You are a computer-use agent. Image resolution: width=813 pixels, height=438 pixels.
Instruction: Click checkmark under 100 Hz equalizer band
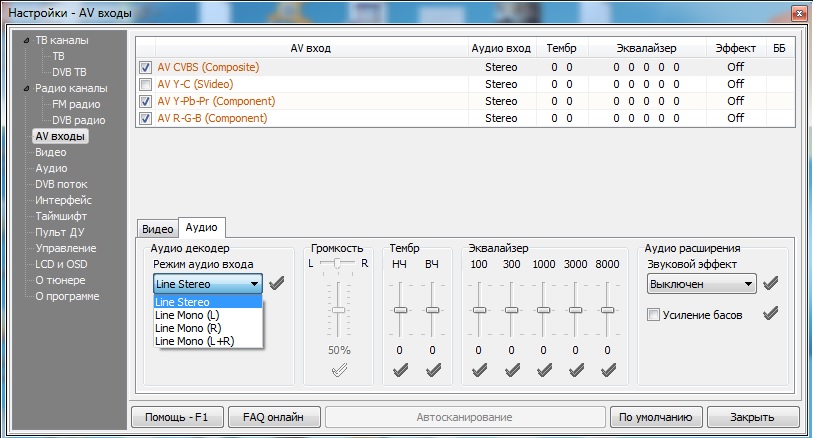(x=479, y=371)
